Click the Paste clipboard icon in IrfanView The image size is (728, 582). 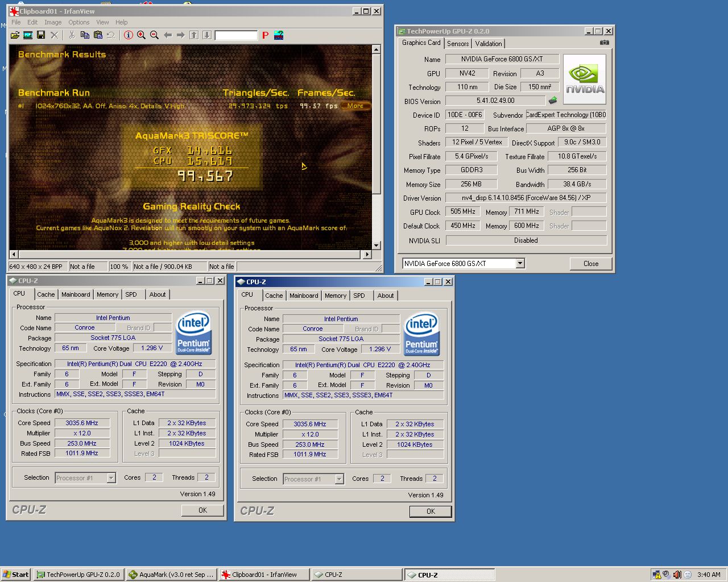tap(98, 35)
